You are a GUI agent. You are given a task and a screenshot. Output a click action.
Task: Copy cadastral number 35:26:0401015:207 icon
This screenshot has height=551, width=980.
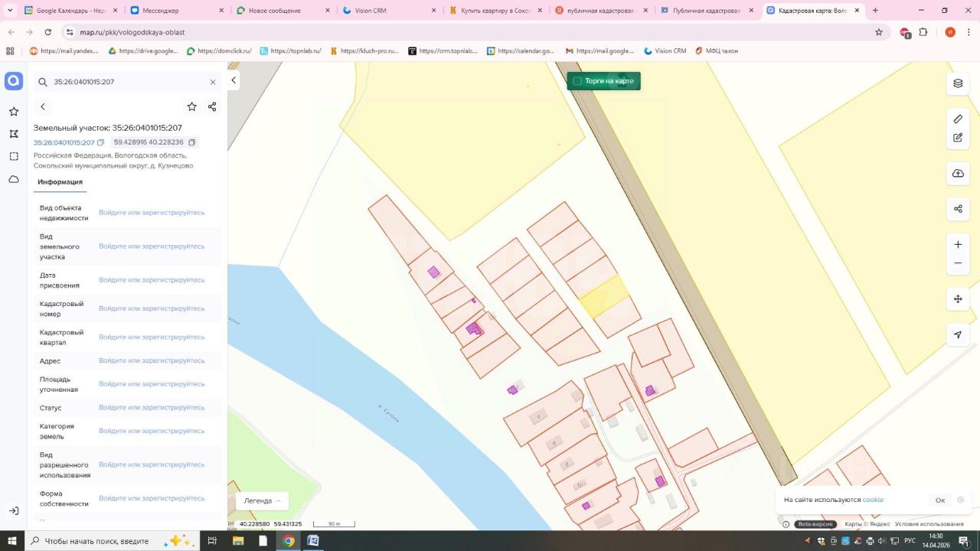coord(100,142)
